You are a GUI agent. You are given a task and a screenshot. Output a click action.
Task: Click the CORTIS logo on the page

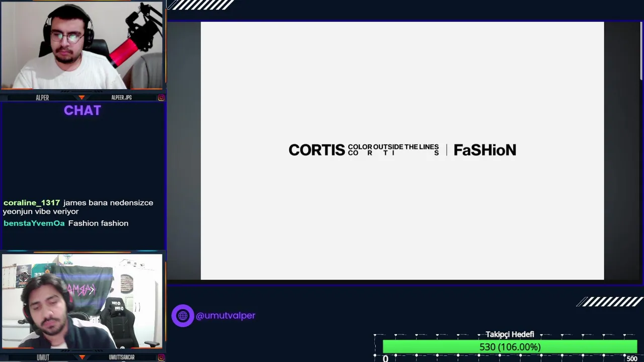pyautogui.click(x=317, y=150)
